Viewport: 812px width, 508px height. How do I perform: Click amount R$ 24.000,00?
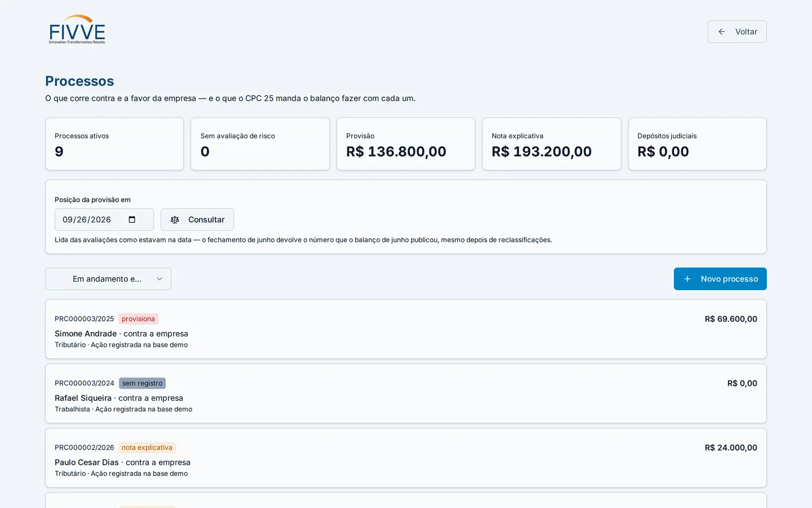coord(731,448)
